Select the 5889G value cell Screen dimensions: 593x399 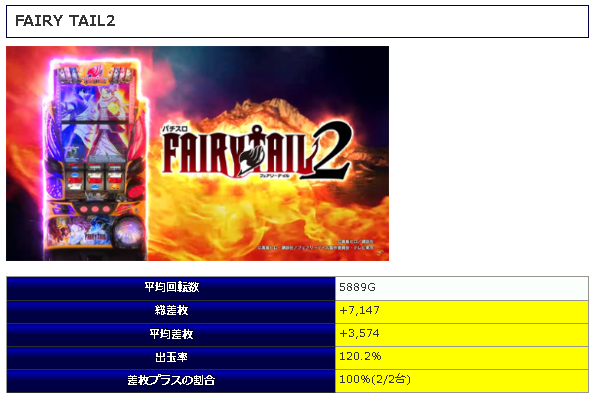462,289
